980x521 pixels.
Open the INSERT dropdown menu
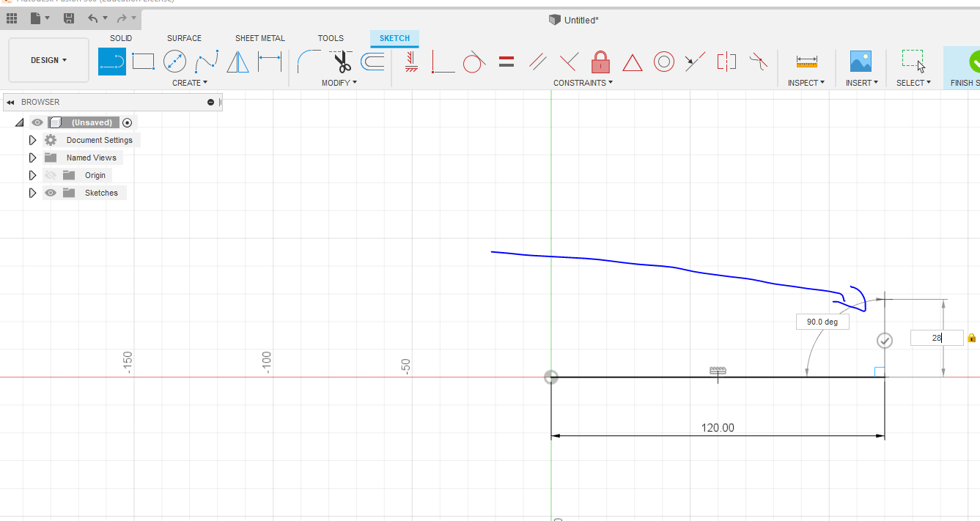[x=861, y=83]
